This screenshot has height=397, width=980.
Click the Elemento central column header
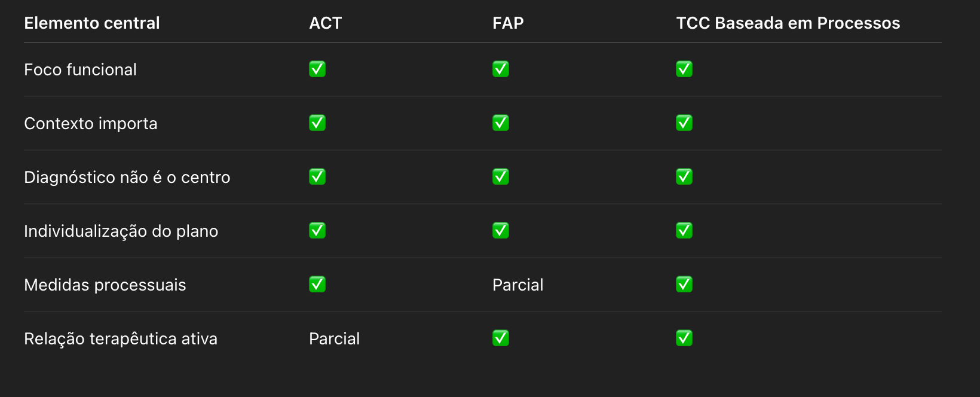coord(92,23)
